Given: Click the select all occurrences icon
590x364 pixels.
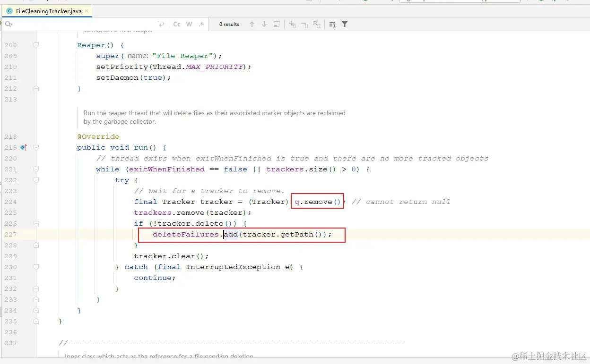Looking at the screenshot, I should click(277, 24).
